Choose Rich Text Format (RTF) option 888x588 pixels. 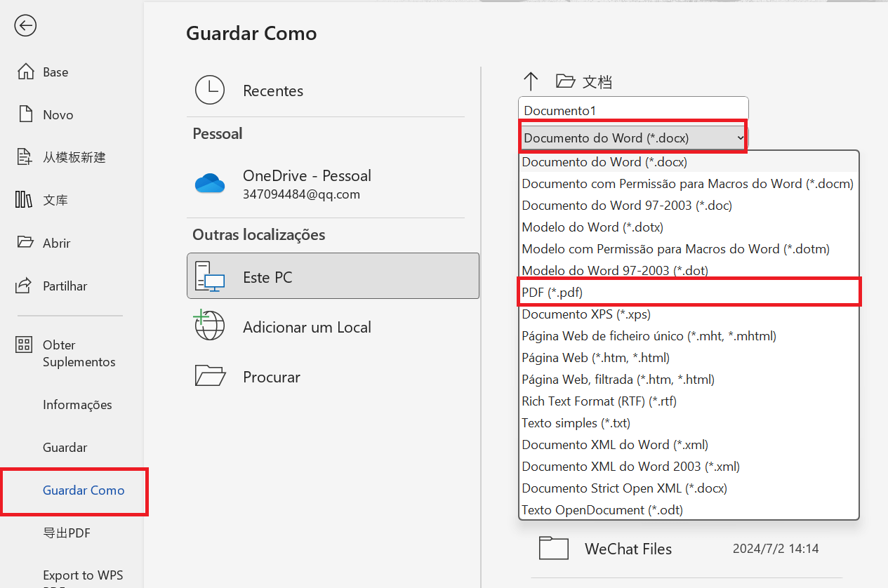(689, 401)
